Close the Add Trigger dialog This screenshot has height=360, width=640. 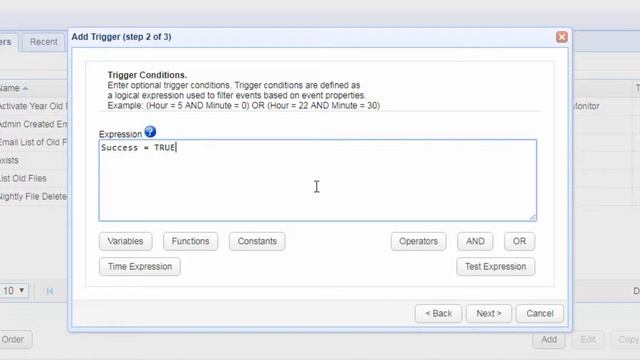(x=562, y=37)
